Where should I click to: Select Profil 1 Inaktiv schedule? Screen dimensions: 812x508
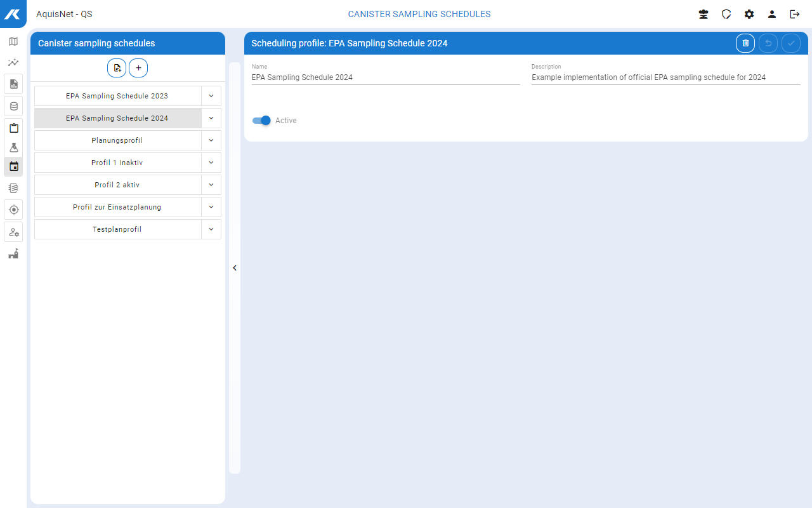click(117, 163)
